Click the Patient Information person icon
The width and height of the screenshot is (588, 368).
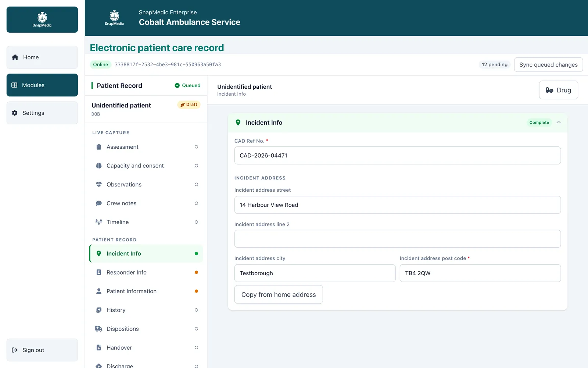(99, 291)
